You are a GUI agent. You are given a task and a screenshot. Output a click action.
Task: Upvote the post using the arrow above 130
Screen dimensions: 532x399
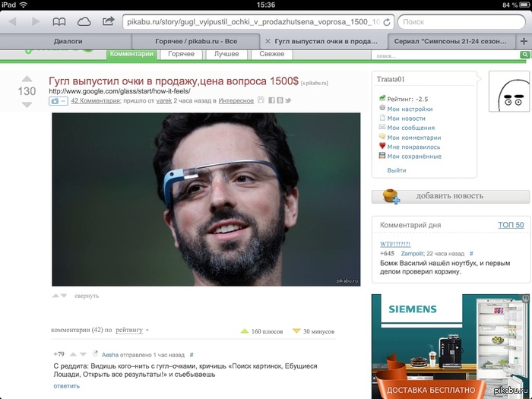27,79
